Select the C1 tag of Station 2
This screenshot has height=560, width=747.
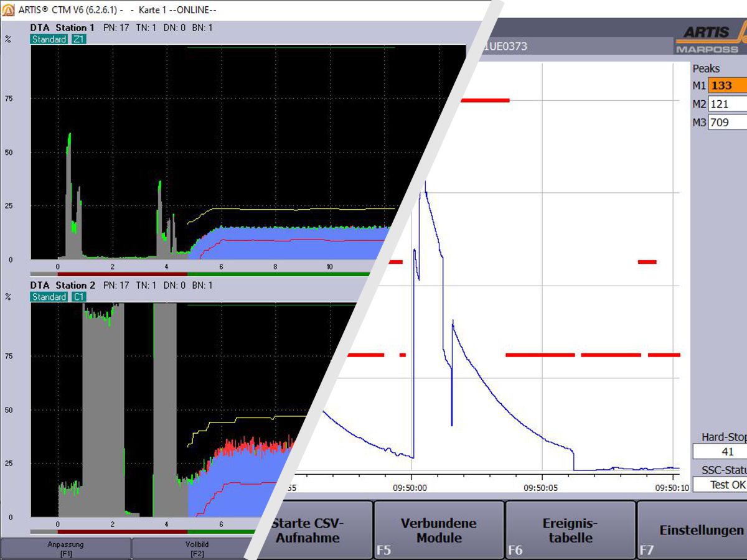click(x=78, y=297)
